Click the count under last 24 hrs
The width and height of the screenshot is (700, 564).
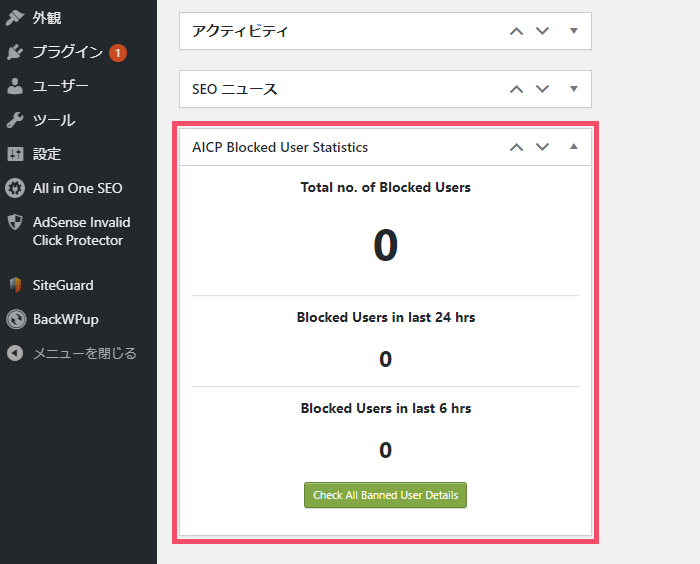point(386,359)
